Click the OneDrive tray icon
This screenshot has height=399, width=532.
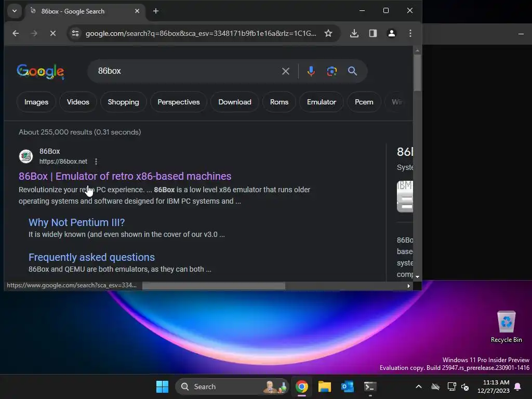tap(435, 387)
